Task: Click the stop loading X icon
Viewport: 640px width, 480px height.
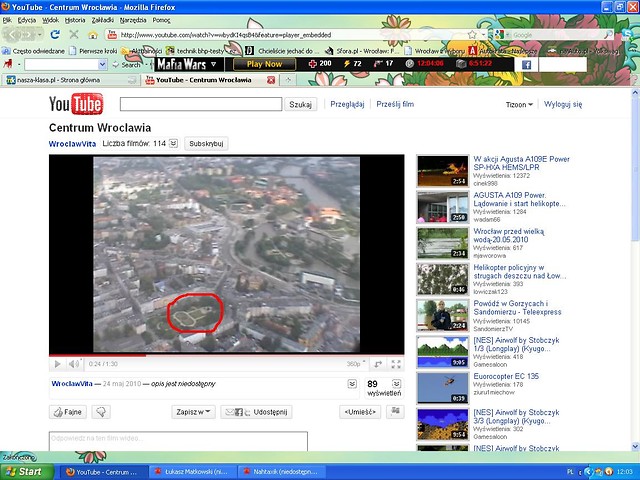Action: 74,35
